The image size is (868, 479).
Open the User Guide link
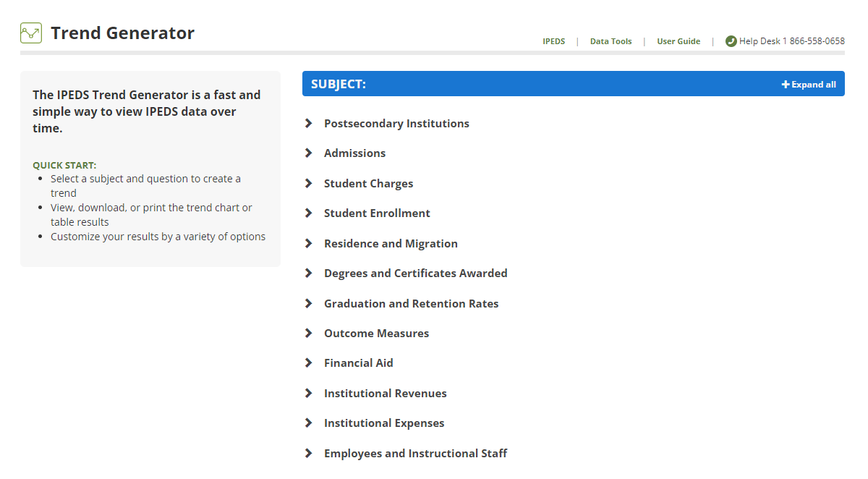678,41
